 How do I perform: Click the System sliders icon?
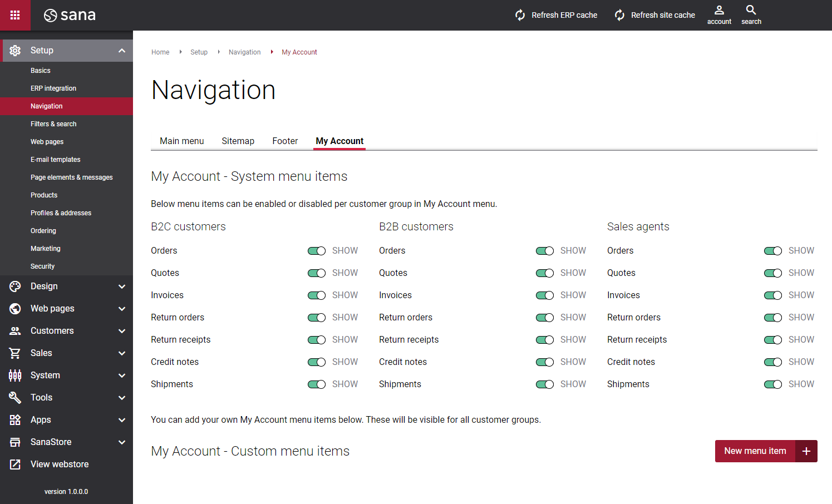click(15, 375)
